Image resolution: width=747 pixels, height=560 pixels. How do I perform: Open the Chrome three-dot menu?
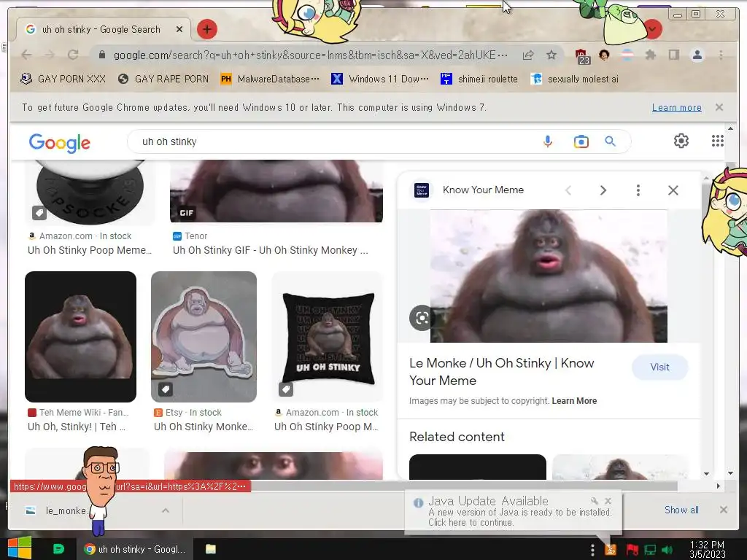[x=721, y=55]
